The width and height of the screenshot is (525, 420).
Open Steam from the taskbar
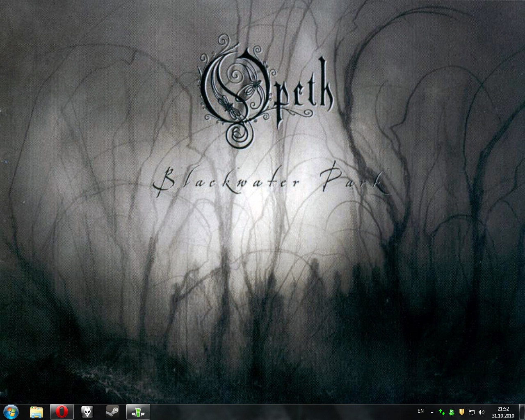click(113, 412)
